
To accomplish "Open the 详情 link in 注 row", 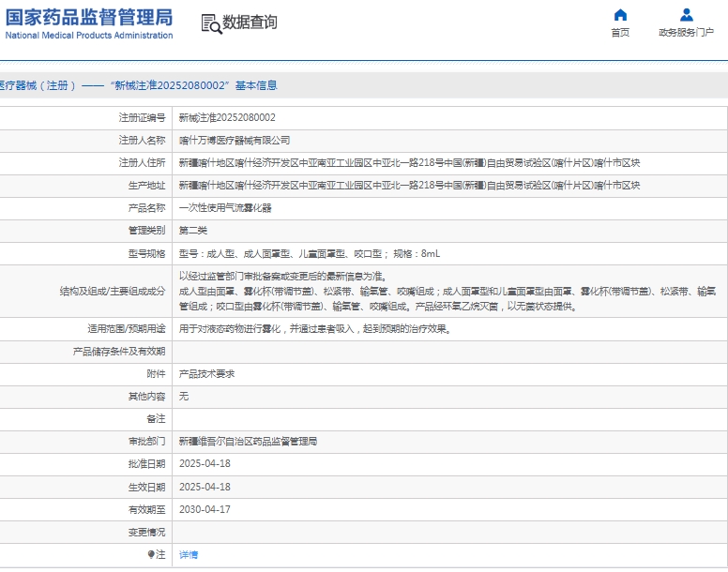I will [189, 555].
